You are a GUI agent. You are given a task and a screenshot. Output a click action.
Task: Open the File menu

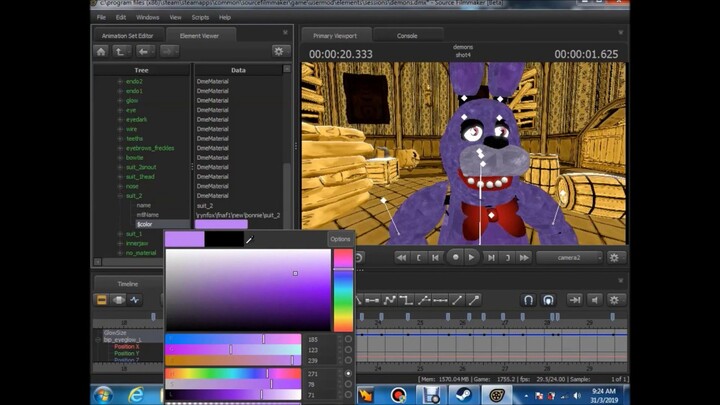coord(101,17)
